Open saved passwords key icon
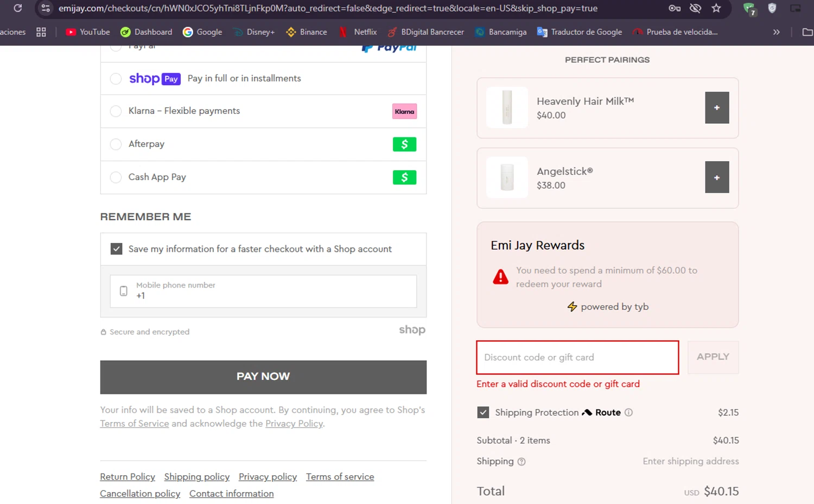Screen dimensions: 814x504 click(x=675, y=8)
